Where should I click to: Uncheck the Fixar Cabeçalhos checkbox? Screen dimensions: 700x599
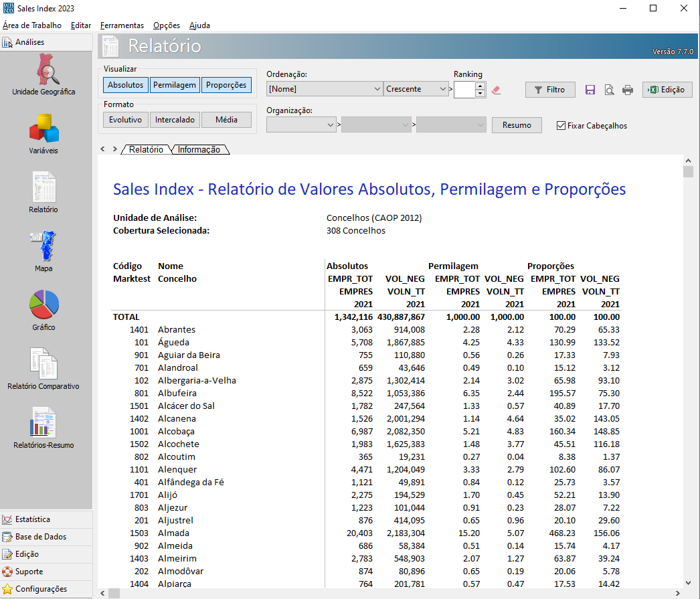point(561,125)
